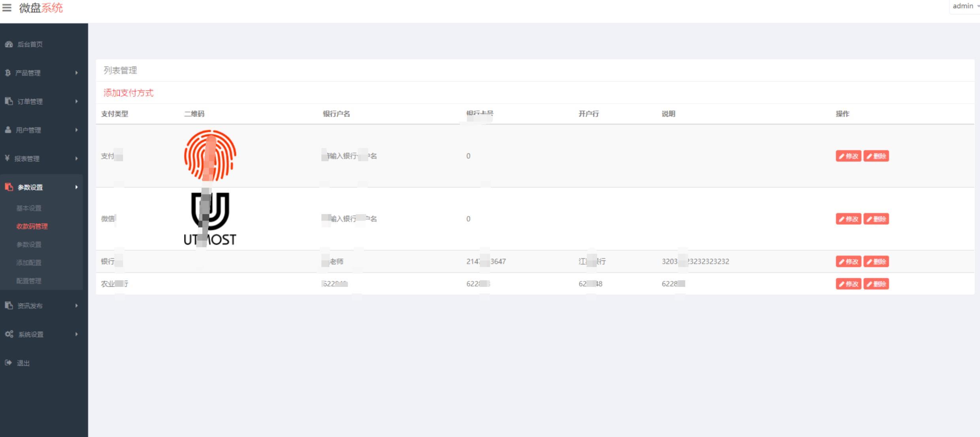Click 修改 in the 江苏银行 row

[x=848, y=262]
